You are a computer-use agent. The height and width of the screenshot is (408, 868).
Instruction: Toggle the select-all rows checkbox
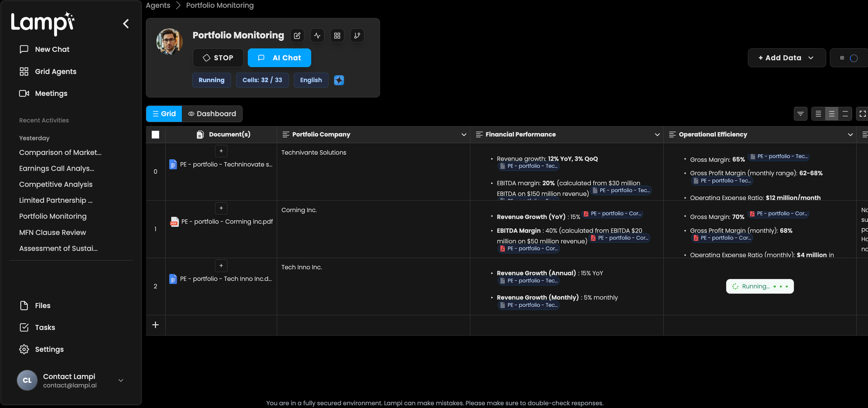155,135
